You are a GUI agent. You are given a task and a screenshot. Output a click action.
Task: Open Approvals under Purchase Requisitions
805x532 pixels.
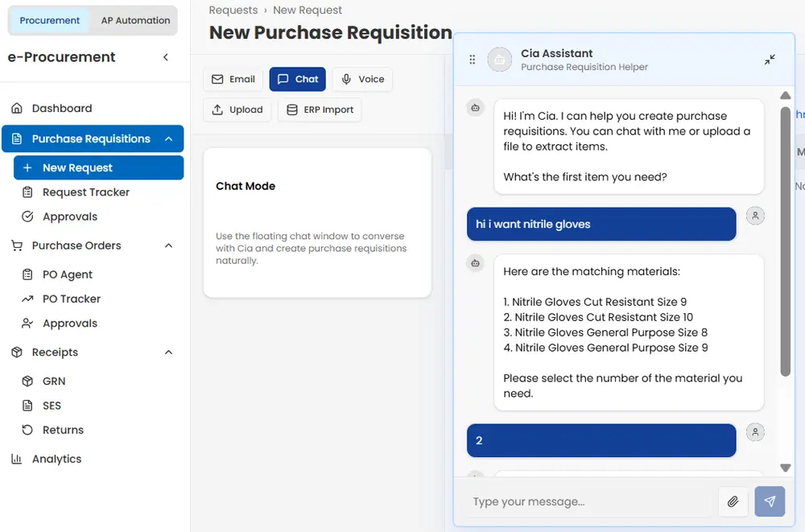[x=70, y=217]
